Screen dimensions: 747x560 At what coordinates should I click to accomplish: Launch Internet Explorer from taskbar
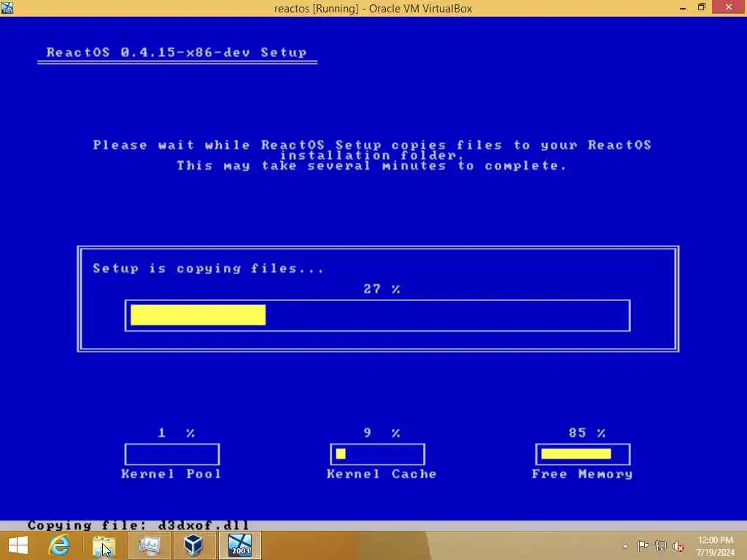click(60, 545)
